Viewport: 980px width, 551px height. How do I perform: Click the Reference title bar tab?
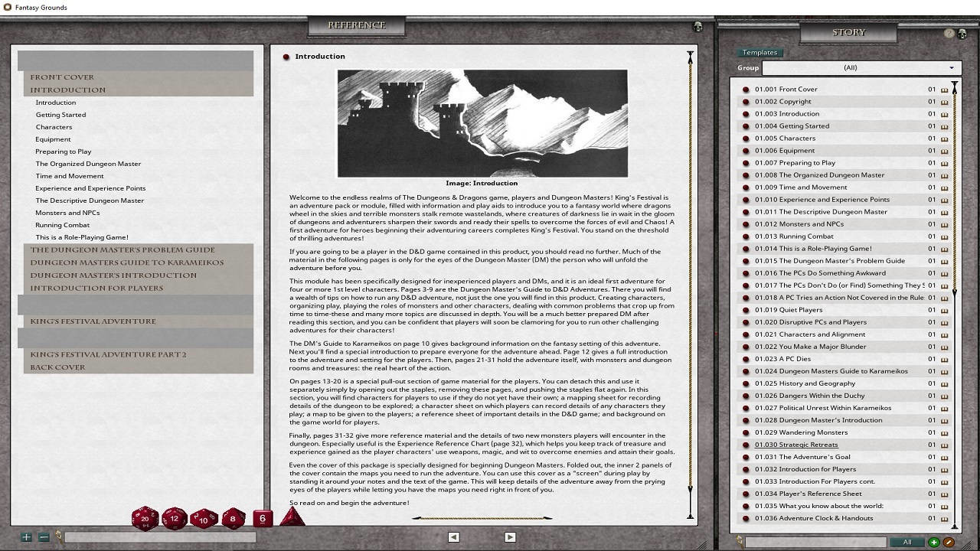tap(357, 25)
